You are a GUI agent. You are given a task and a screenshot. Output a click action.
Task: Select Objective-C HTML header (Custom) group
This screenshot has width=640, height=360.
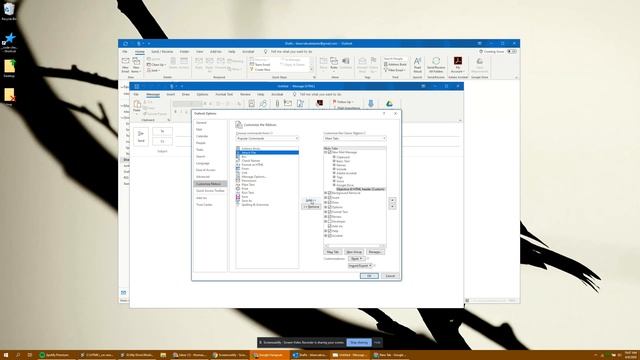[360, 189]
